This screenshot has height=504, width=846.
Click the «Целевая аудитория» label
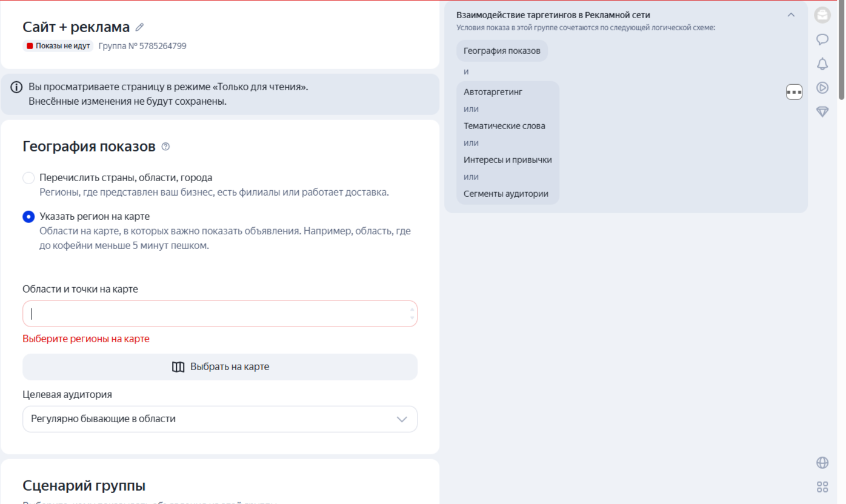(x=67, y=394)
